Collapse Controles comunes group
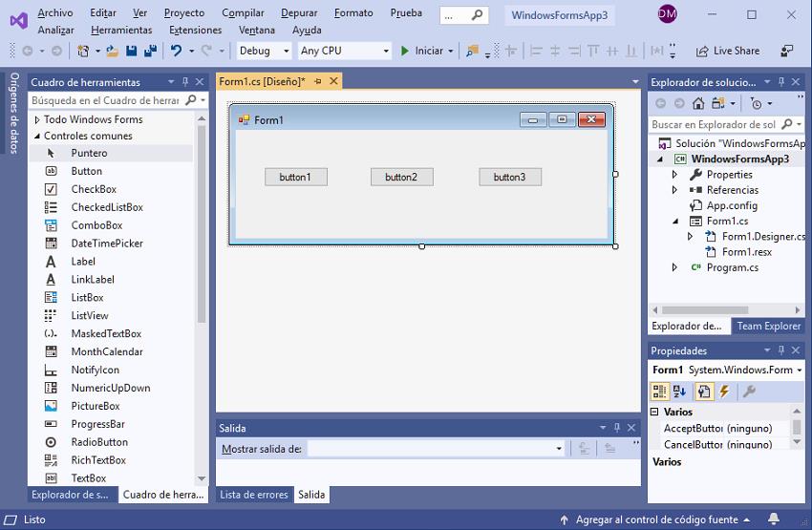The image size is (812, 530). click(36, 137)
